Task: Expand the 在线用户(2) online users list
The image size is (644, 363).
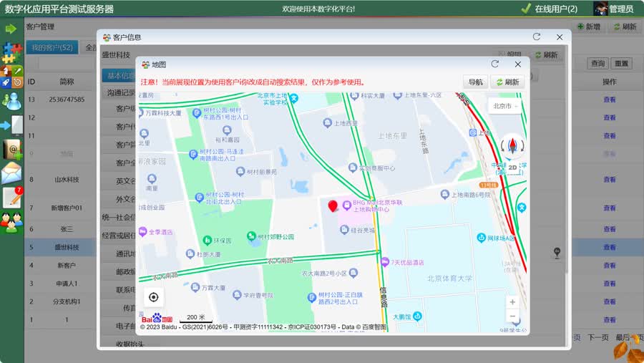Action: point(550,9)
